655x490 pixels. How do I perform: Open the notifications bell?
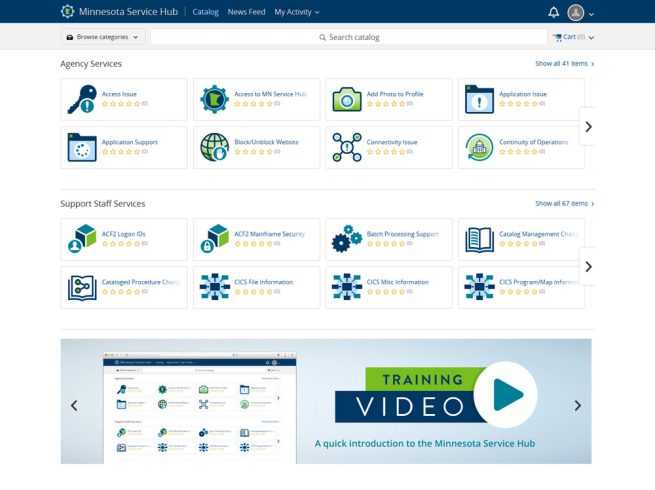[553, 13]
